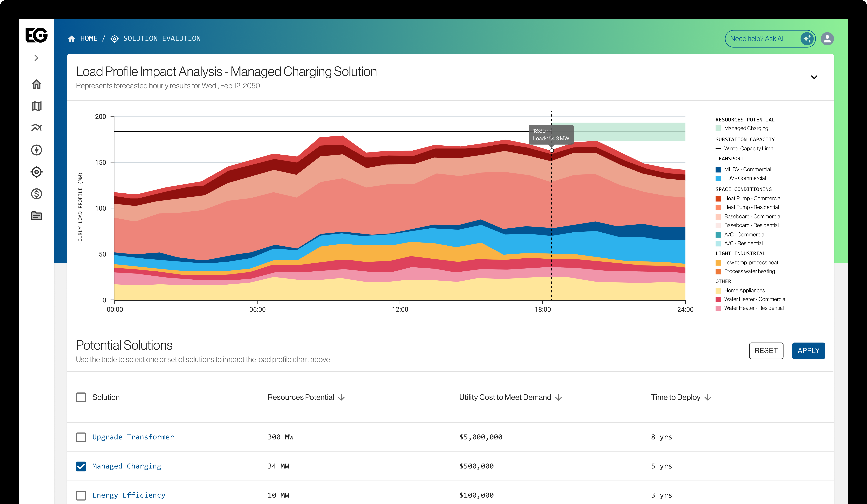Expand the left sidebar with chevron

click(x=36, y=58)
